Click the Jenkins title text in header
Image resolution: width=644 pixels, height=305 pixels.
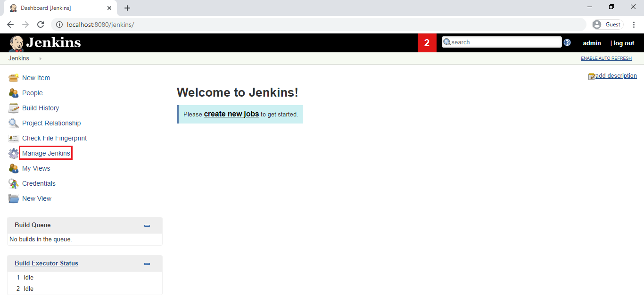(x=53, y=43)
